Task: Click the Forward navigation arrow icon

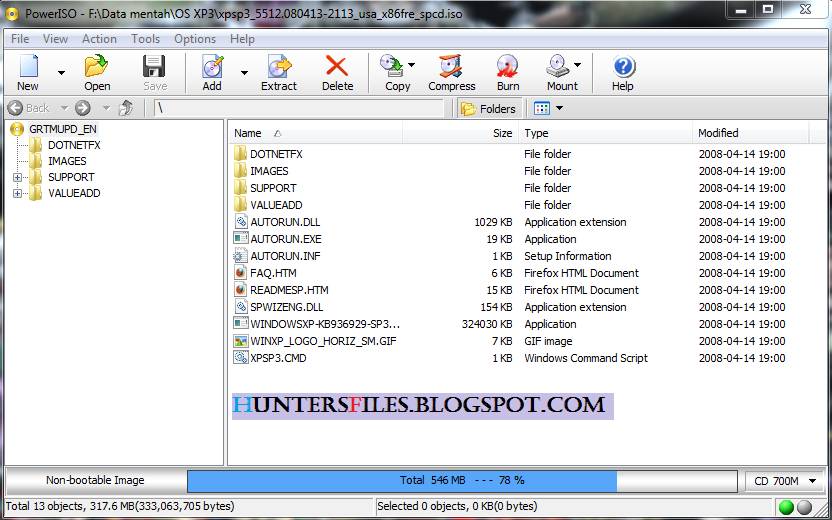Action: pyautogui.click(x=83, y=108)
